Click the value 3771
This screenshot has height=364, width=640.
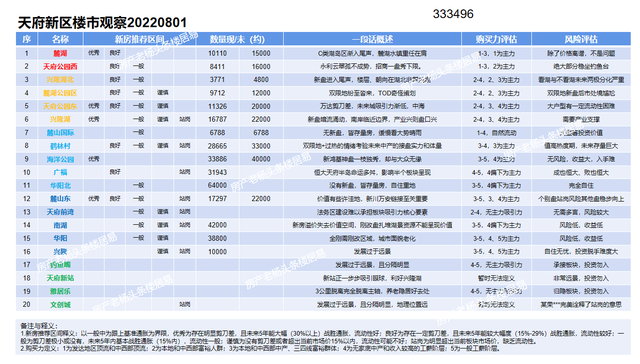coord(217,80)
